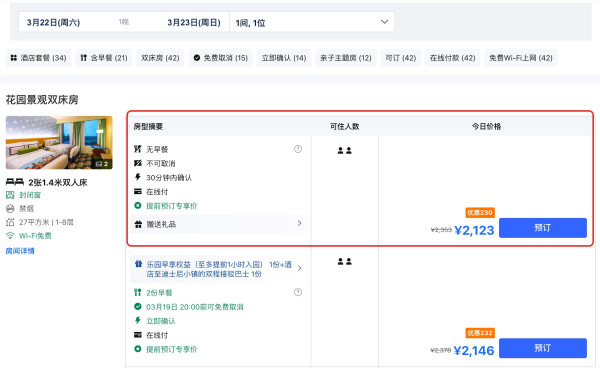Click the ¥2,146 price text
Image resolution: width=600 pixels, height=371 pixels.
tap(474, 351)
